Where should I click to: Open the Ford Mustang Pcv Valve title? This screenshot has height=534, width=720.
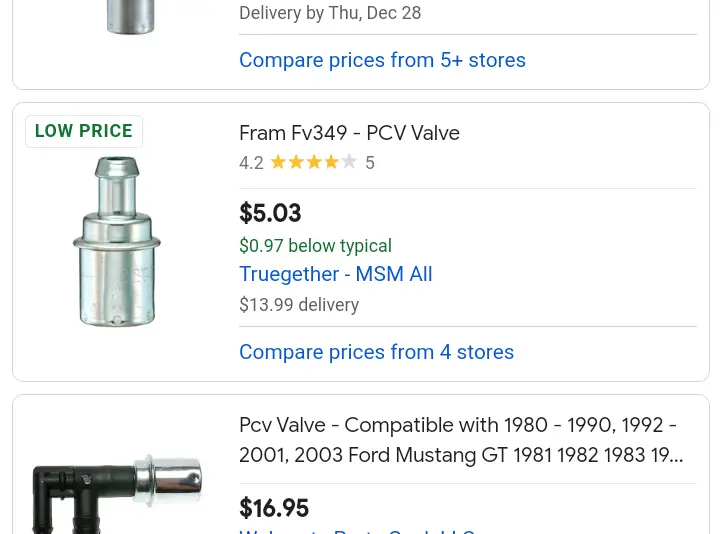(461, 440)
